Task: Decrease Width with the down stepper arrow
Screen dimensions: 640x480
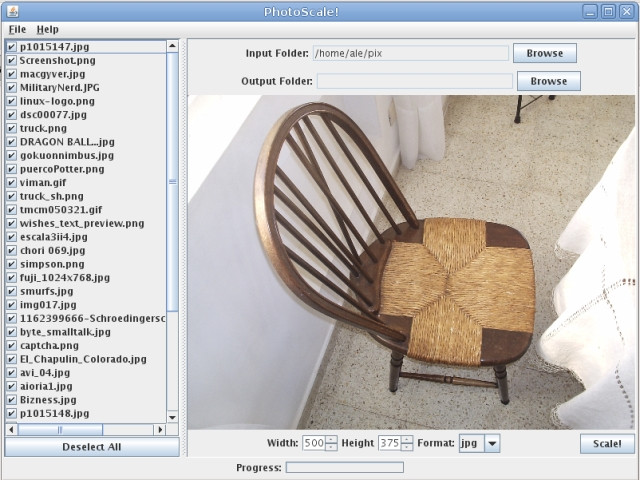Action: [332, 447]
